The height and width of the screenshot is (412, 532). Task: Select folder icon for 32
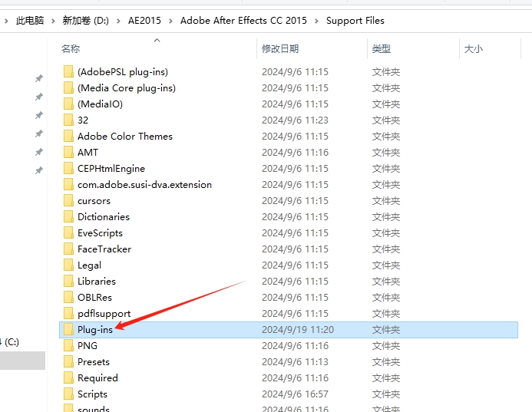(x=68, y=120)
